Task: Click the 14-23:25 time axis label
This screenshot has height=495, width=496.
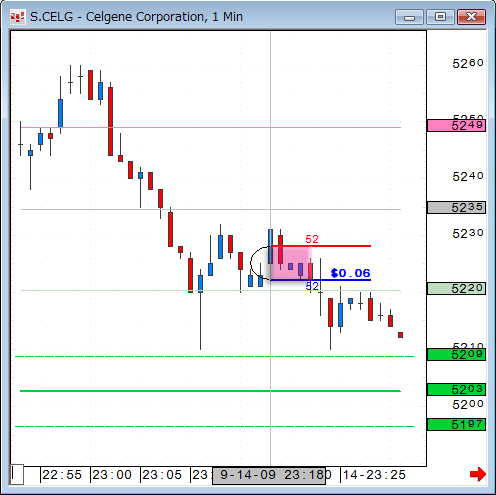Action: [x=374, y=475]
